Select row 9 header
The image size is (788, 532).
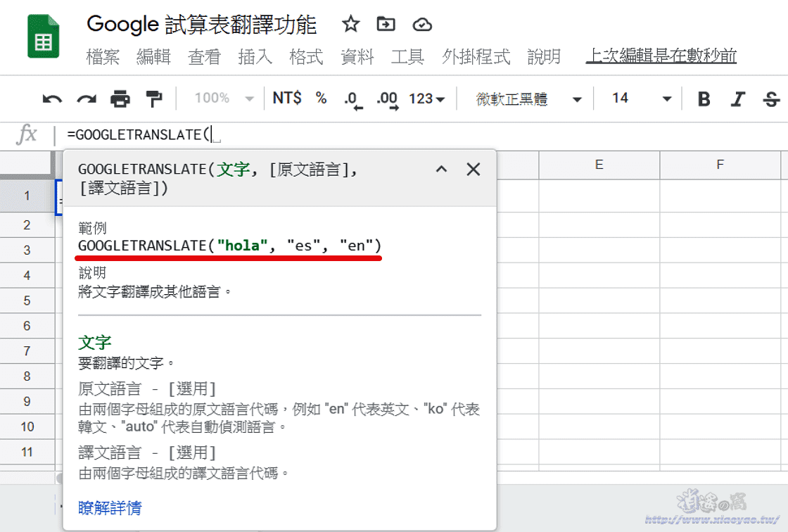click(27, 401)
